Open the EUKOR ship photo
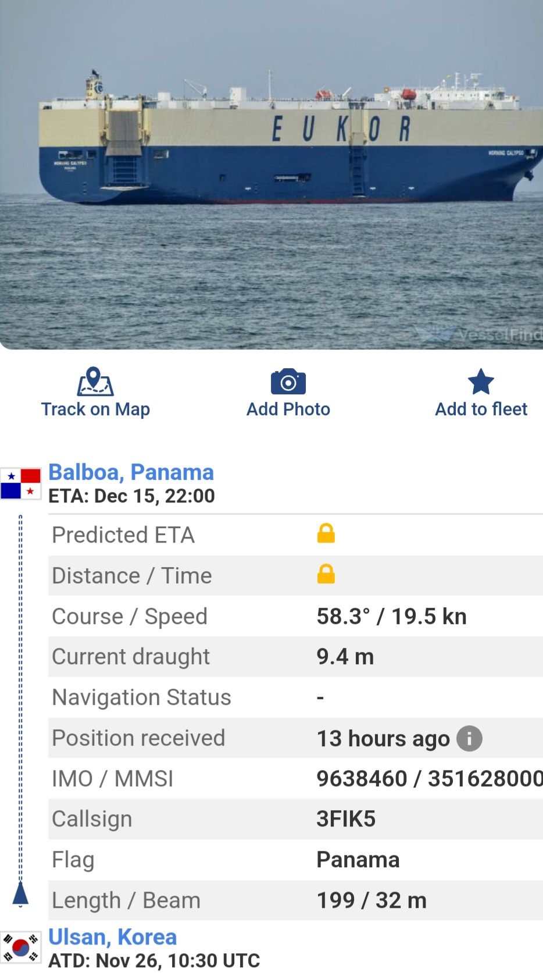Screen dimensions: 543x980 tap(271, 174)
